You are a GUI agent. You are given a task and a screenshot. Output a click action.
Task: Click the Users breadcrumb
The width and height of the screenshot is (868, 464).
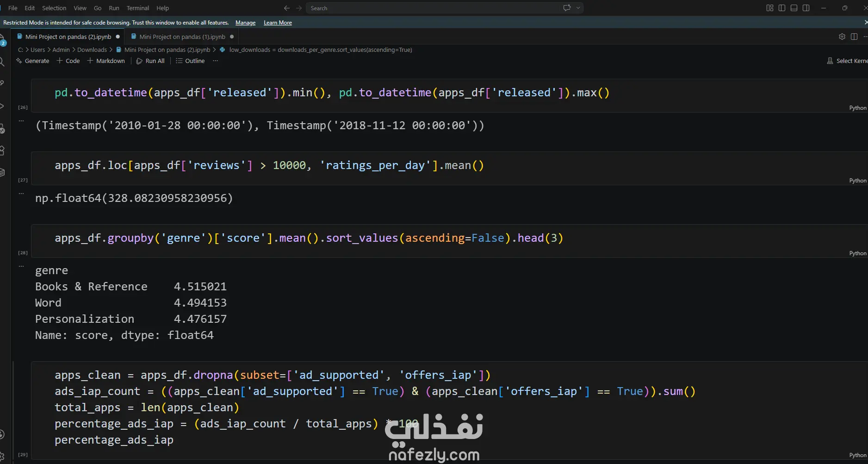(x=37, y=50)
